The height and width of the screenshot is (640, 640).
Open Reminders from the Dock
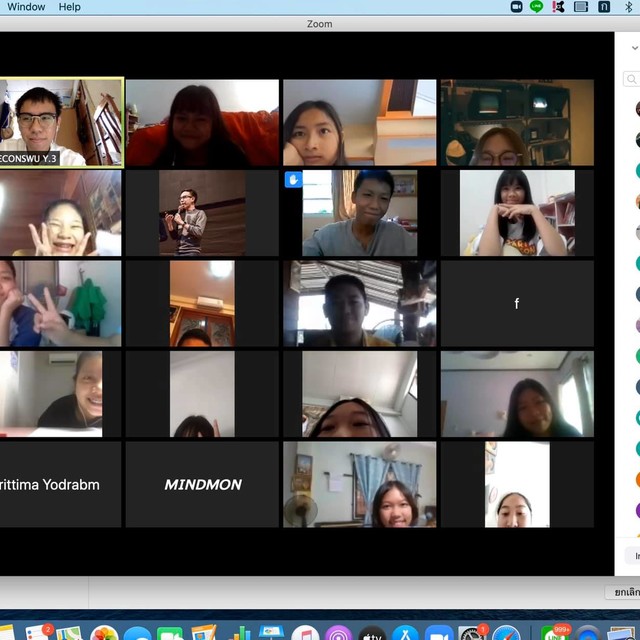(38, 632)
